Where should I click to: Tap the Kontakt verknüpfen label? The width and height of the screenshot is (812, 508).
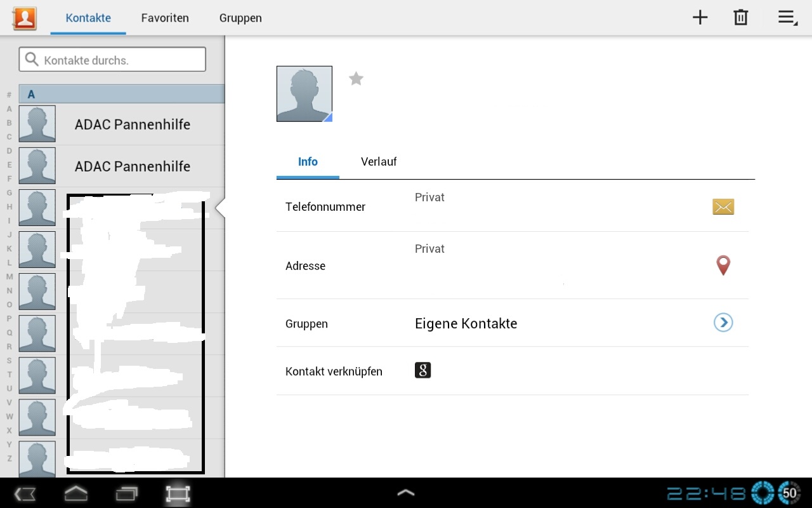[x=334, y=371]
